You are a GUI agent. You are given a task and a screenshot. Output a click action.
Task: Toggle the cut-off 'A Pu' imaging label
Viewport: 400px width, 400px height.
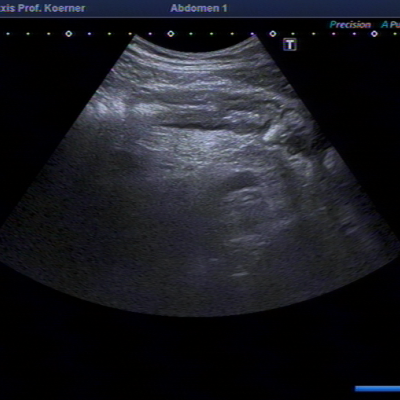[390, 25]
